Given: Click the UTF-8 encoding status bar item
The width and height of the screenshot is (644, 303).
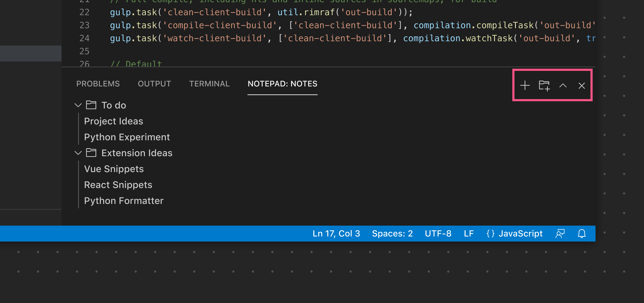Looking at the screenshot, I should pyautogui.click(x=437, y=233).
